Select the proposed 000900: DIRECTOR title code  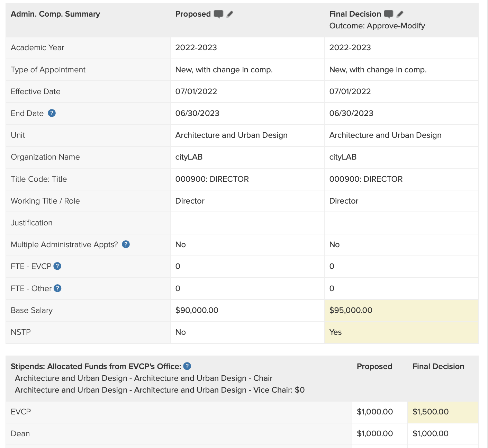tap(212, 179)
